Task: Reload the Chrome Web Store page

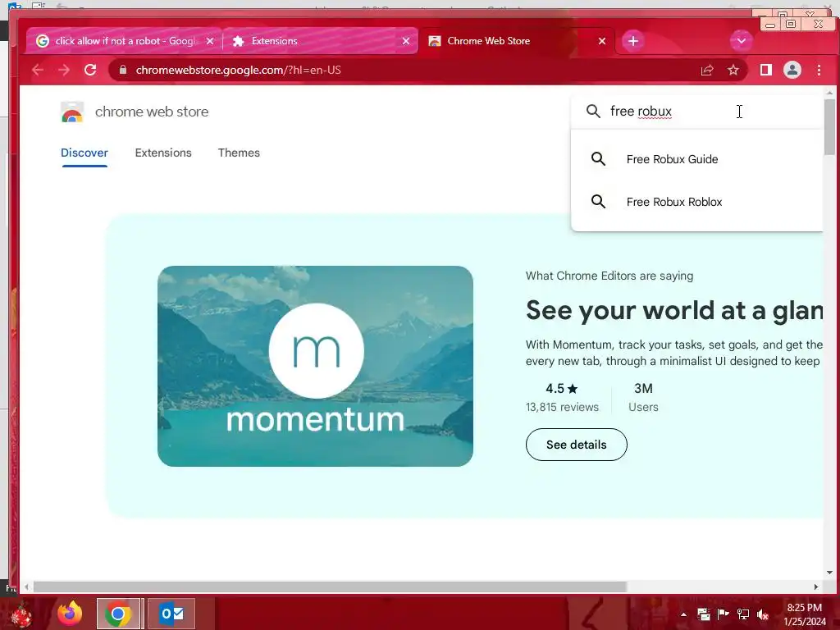Action: (90, 70)
